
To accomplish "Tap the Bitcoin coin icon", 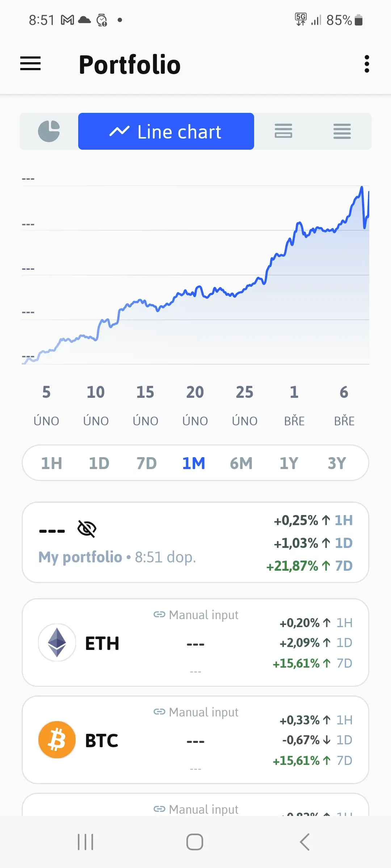I will tap(57, 740).
